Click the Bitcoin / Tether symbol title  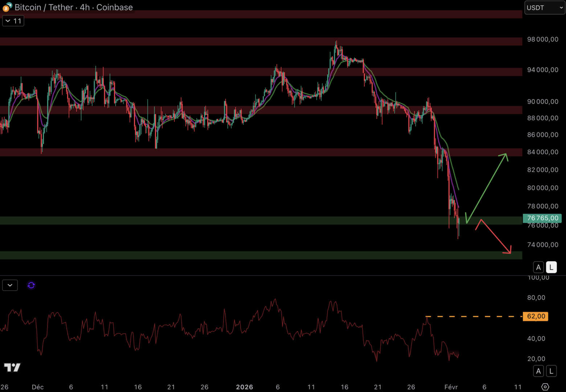74,7
